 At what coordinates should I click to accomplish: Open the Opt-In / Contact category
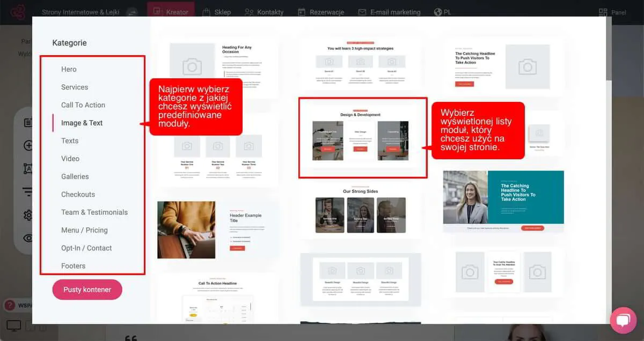tap(86, 248)
